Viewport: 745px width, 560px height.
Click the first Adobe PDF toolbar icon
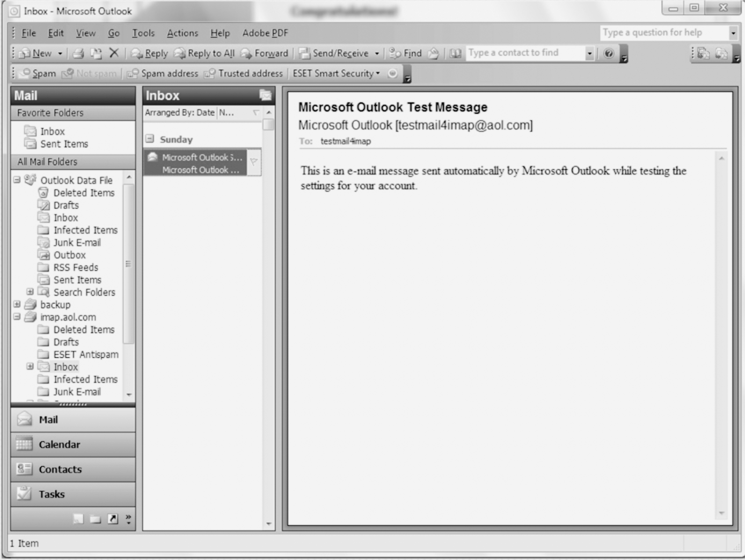[703, 53]
